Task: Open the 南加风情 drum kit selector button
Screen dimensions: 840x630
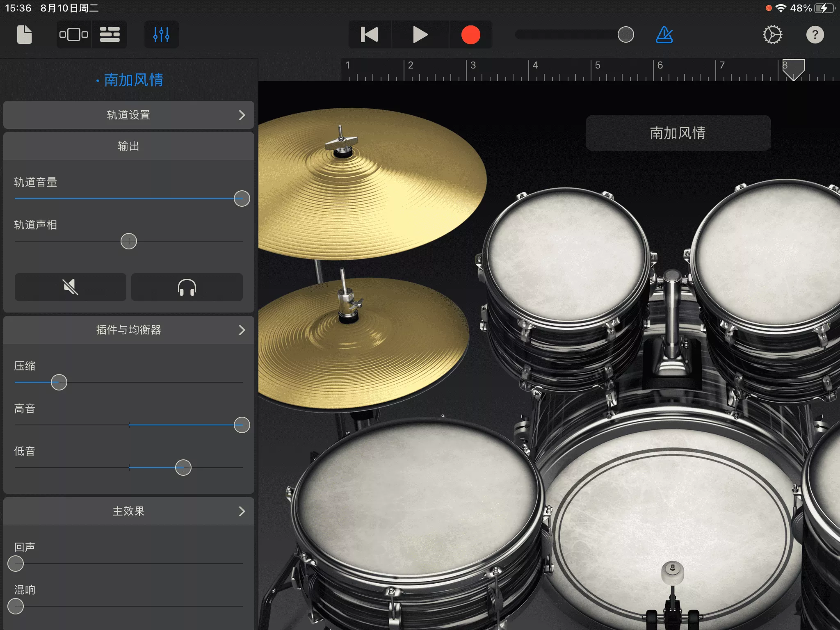Action: point(678,133)
